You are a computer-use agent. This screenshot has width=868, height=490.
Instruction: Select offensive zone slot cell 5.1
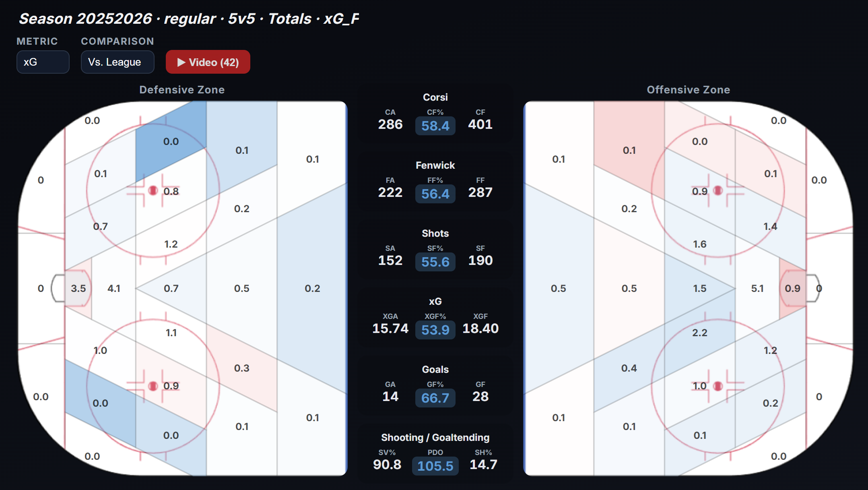[x=757, y=288]
